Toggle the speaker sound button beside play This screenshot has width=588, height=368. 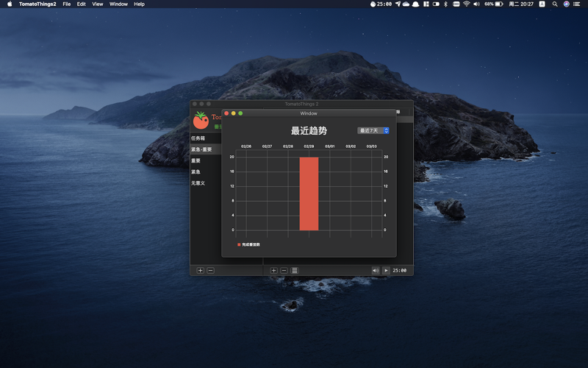click(x=376, y=270)
